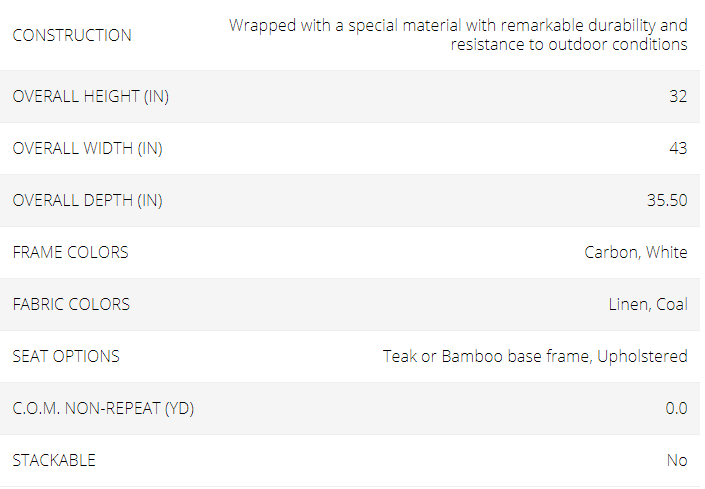Click the FABRIC COLORS label

point(71,304)
